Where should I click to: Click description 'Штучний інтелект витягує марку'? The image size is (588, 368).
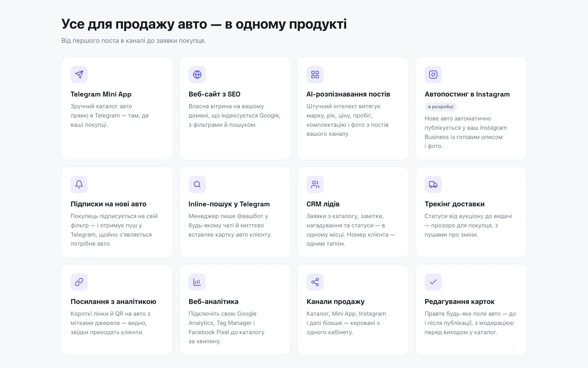pyautogui.click(x=348, y=120)
